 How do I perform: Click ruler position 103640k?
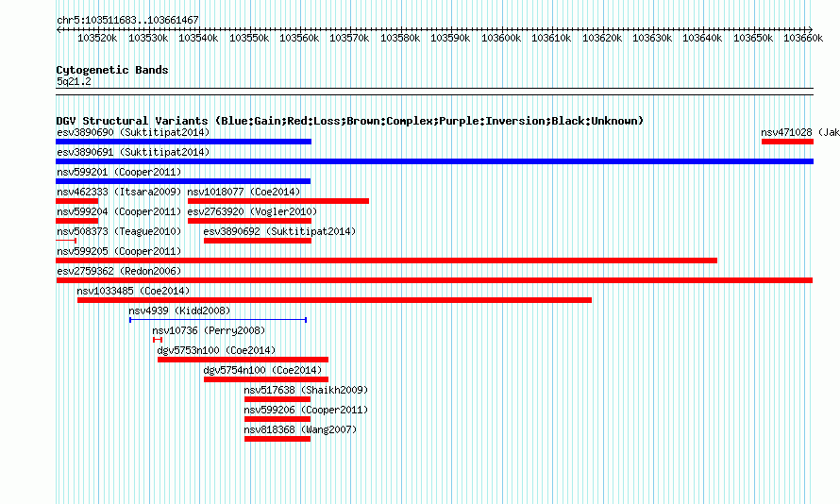(702, 38)
